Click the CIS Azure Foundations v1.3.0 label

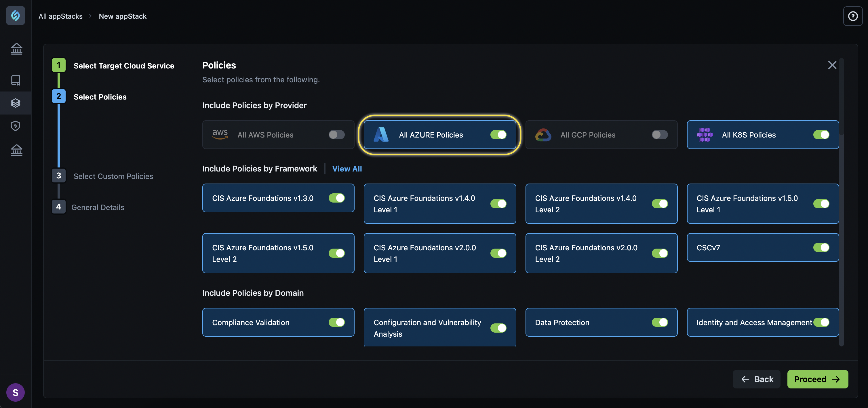[262, 198]
